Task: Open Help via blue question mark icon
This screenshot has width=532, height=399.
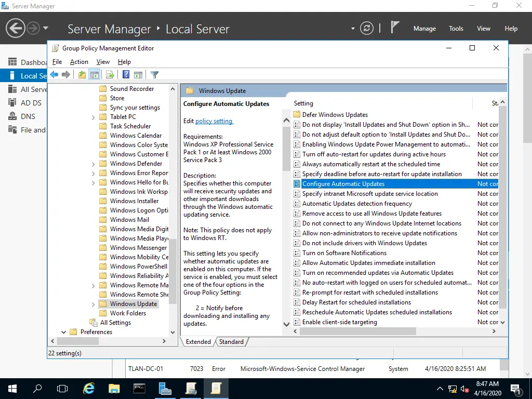Action: coord(126,75)
